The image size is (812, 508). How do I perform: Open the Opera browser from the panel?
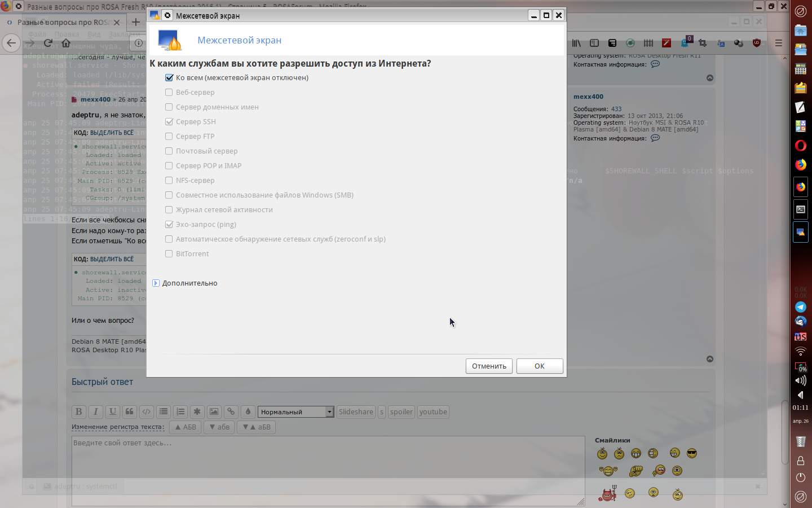pyautogui.click(x=800, y=146)
